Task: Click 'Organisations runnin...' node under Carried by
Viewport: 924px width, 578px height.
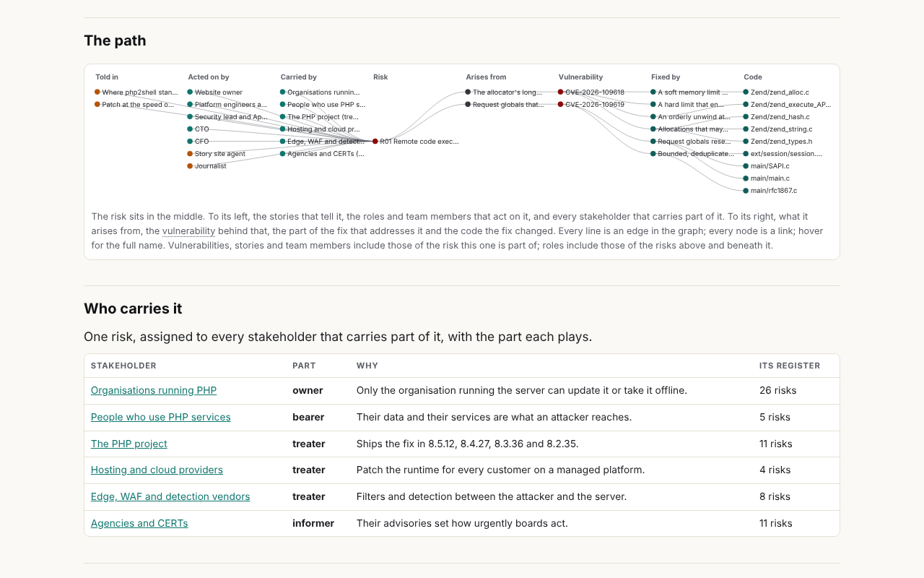Action: pos(320,92)
